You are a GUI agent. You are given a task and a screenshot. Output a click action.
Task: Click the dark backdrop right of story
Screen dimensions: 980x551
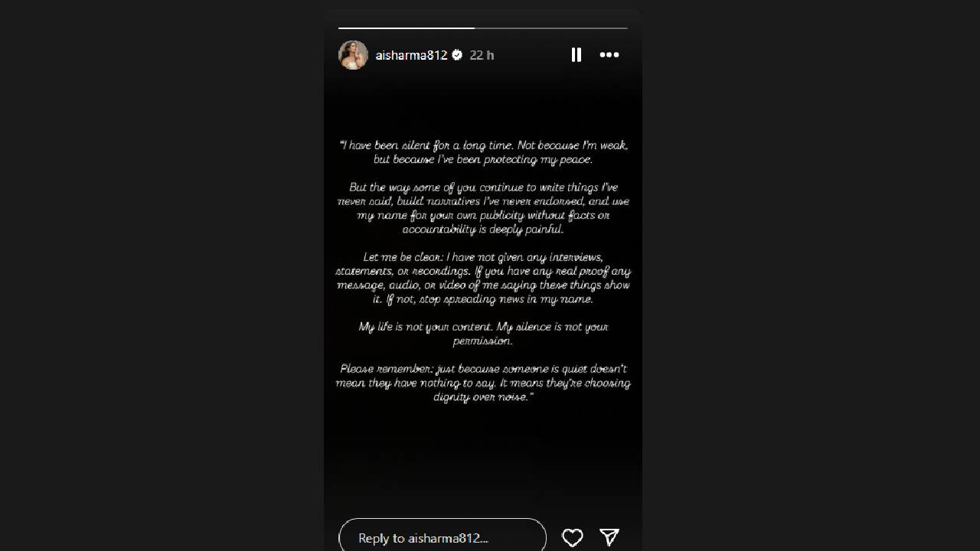[x=812, y=275]
